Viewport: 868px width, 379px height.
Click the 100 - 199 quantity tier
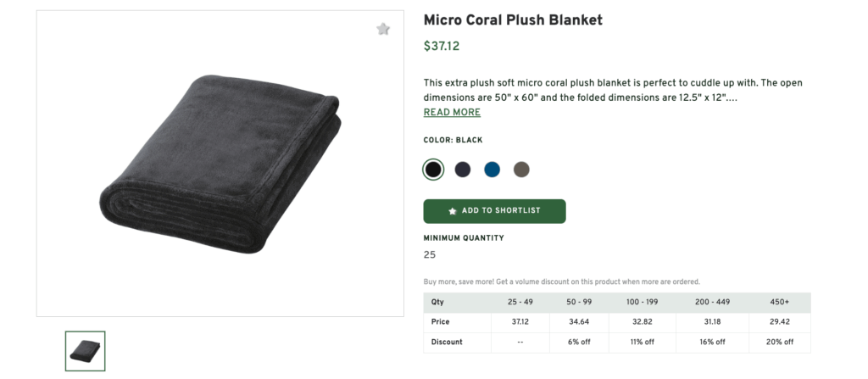[x=643, y=302]
